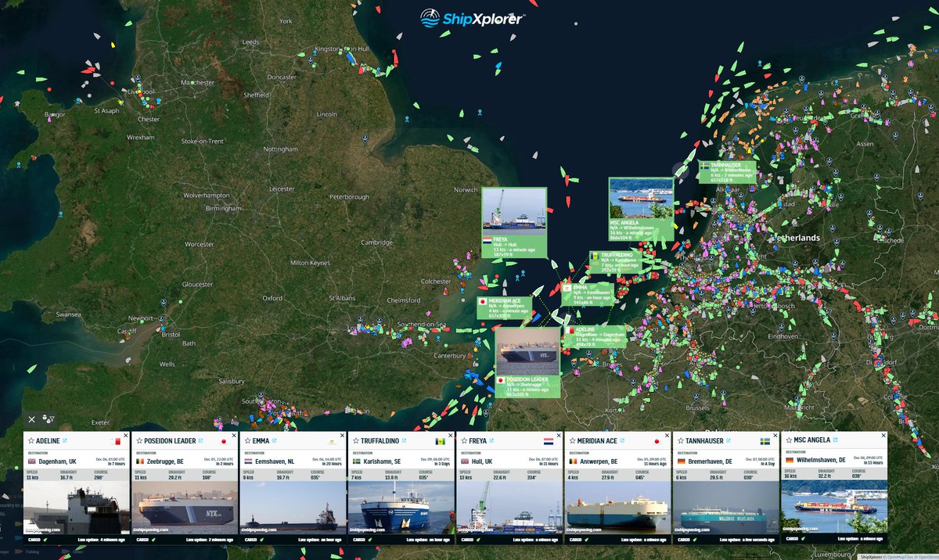Favorite ADELINE by clicking its star
The image size is (939, 560).
tap(31, 440)
